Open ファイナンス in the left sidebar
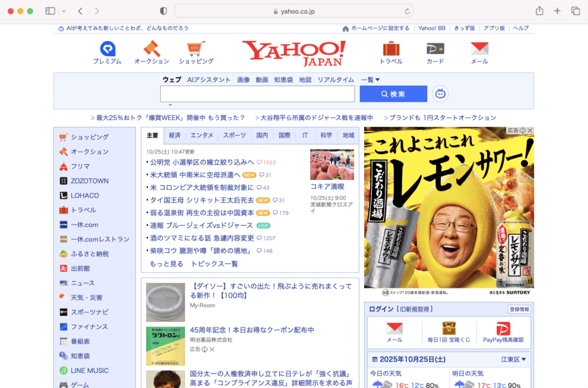Viewport: 588px width, 388px height. pos(89,327)
